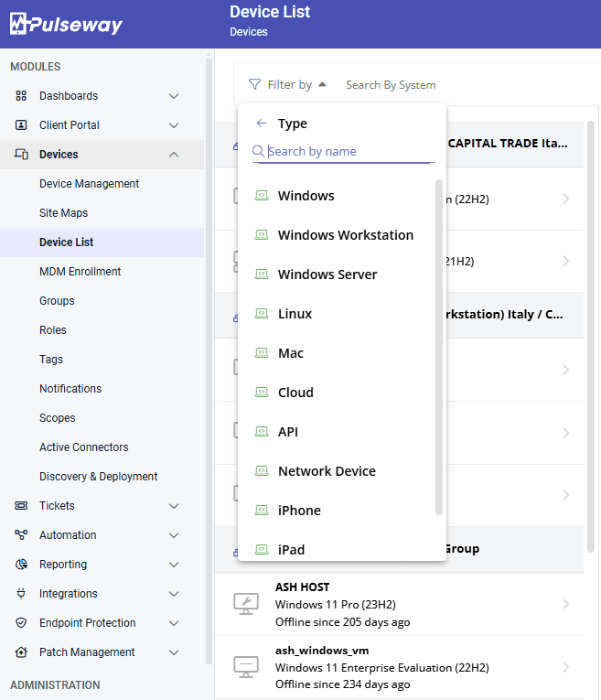Open the 21H2 device row arrow

pyautogui.click(x=565, y=261)
